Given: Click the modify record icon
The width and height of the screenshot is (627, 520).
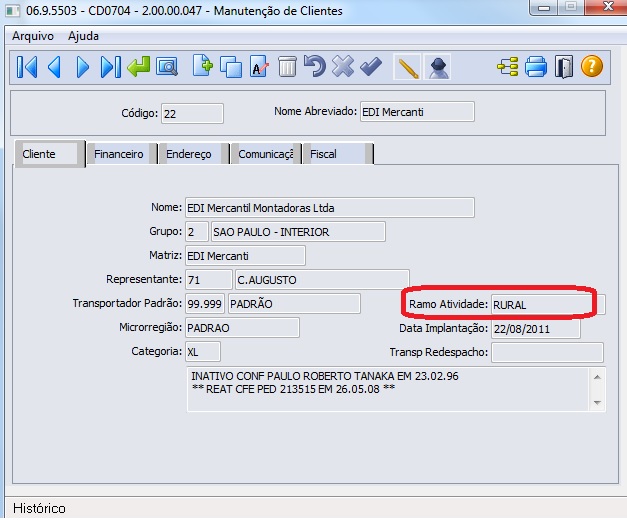Looking at the screenshot, I should click(259, 67).
